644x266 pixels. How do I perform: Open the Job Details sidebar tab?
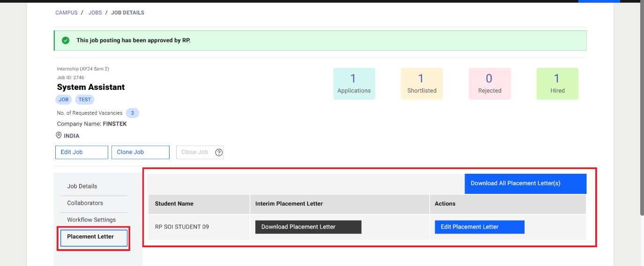[82, 186]
